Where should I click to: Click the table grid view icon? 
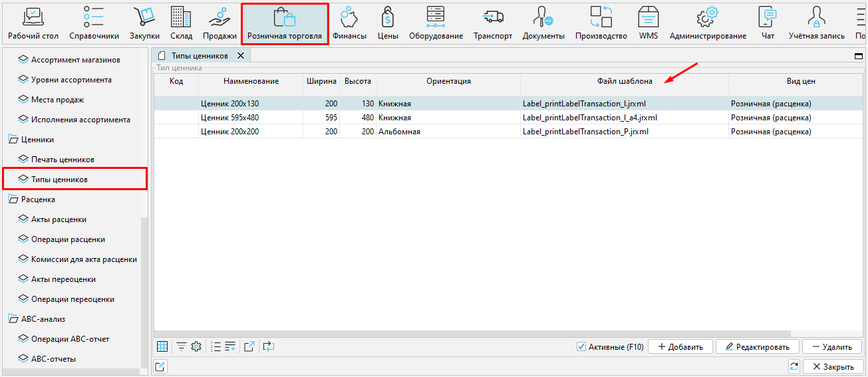(x=162, y=346)
